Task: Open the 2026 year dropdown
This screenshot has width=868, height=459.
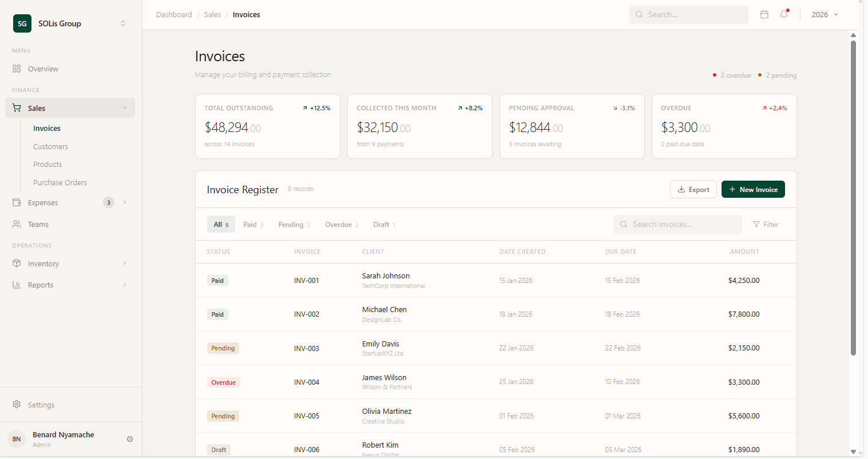Action: 825,14
